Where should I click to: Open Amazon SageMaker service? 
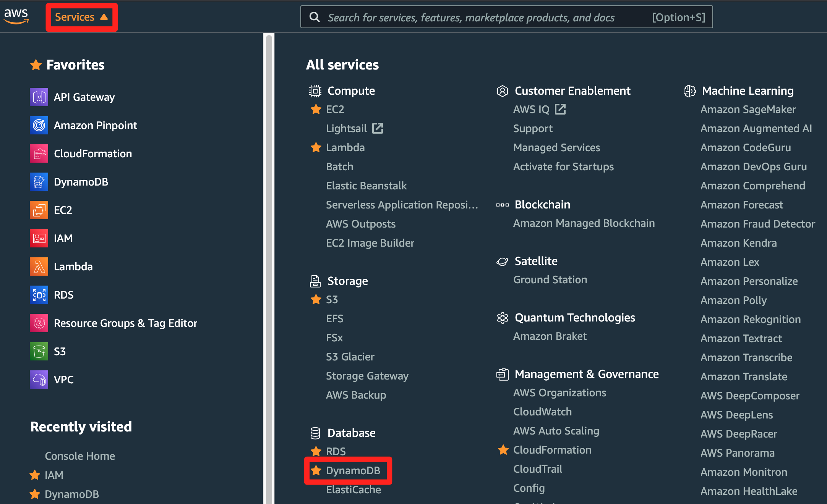coord(748,109)
